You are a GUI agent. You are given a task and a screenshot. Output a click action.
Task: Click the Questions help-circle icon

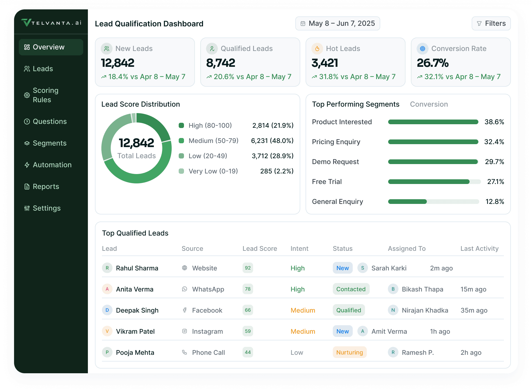[x=27, y=122]
